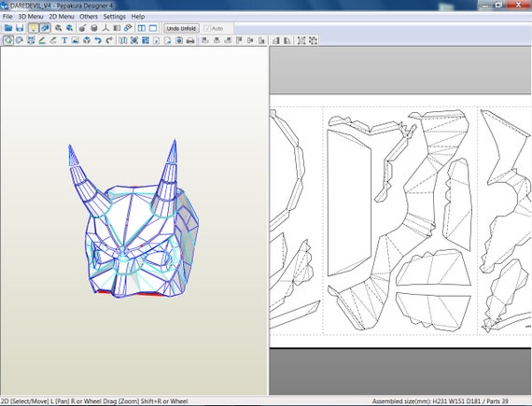Click the sixth align bottom icon
The image size is (532, 406).
point(261,40)
